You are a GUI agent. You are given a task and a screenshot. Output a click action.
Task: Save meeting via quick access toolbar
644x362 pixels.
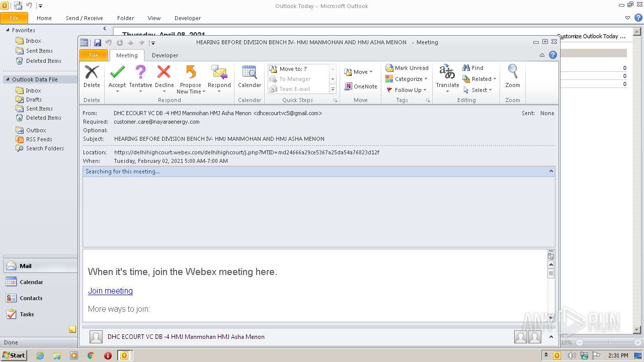[98, 43]
